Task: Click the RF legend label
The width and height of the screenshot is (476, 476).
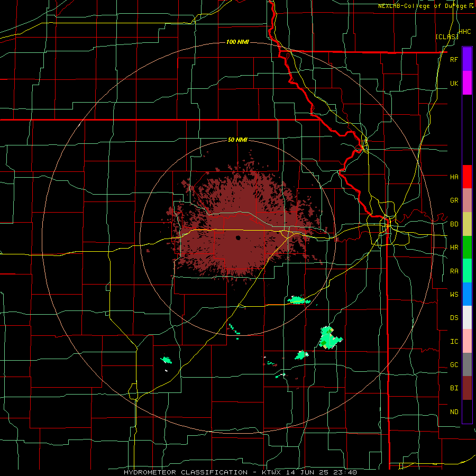Action: pos(454,59)
